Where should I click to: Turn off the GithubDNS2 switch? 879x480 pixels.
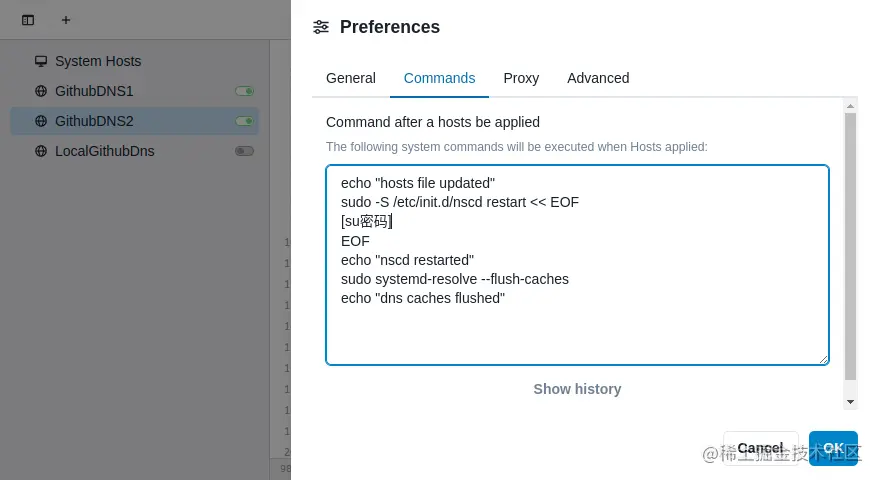tap(244, 121)
